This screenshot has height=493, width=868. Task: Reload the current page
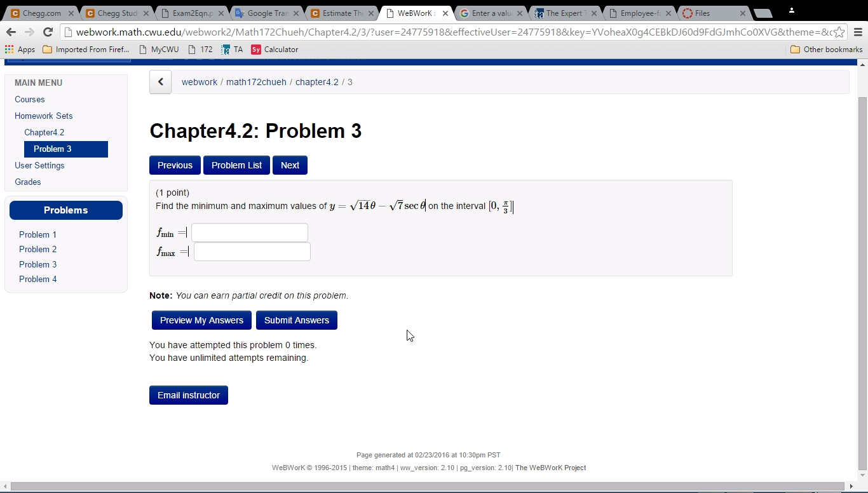[x=48, y=31]
